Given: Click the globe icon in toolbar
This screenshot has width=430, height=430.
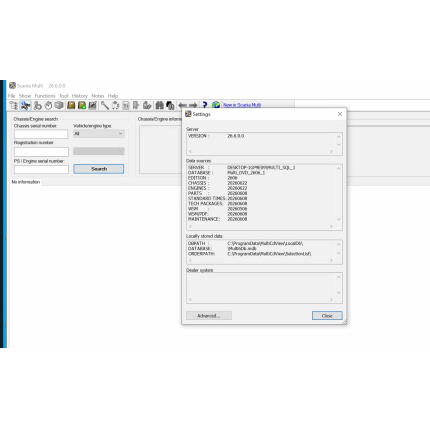Looking at the screenshot, I should tap(216, 105).
